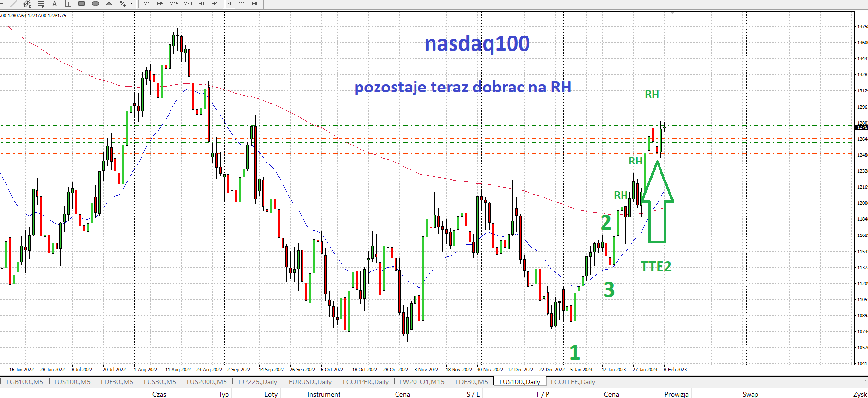868x398 pixels.
Task: Click the 11 Aug 2022 date label
Action: tap(178, 369)
